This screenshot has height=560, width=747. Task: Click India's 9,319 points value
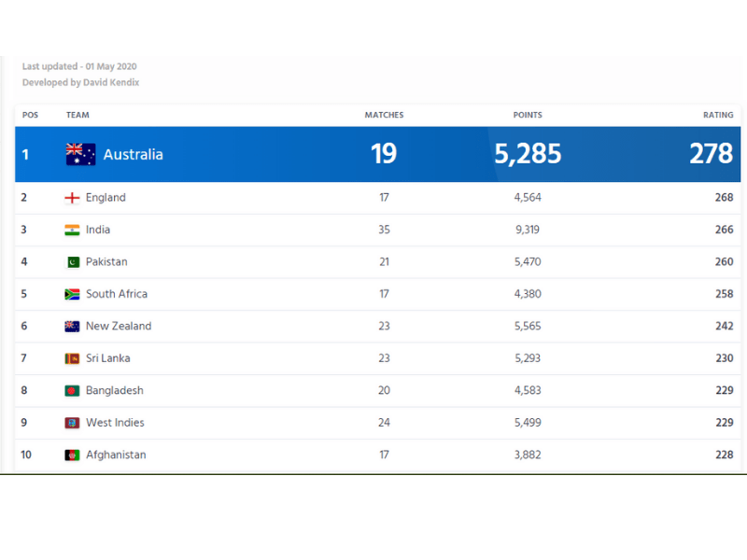527,230
